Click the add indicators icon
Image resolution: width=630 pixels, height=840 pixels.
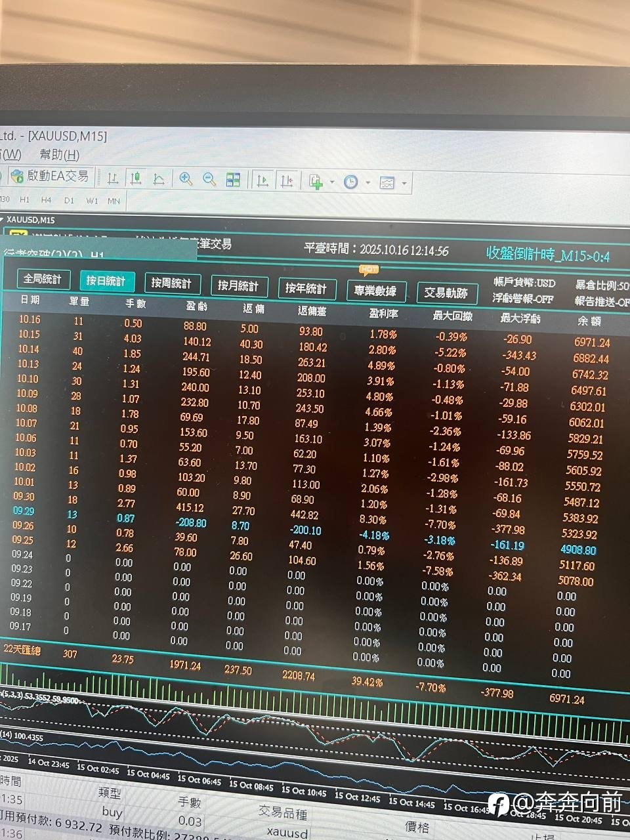pyautogui.click(x=316, y=182)
